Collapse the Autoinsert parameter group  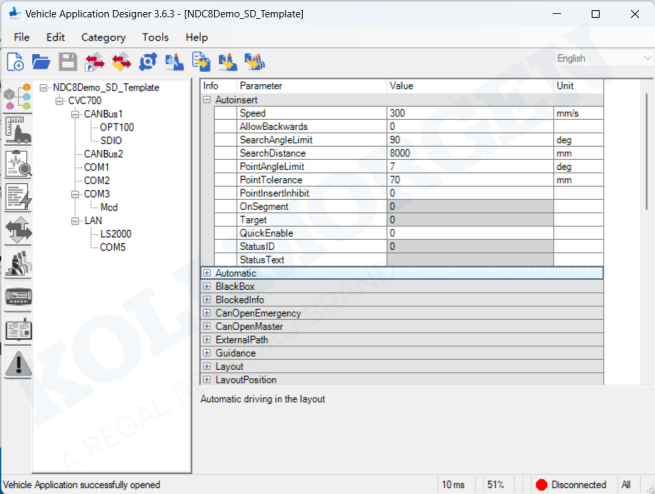click(x=207, y=100)
